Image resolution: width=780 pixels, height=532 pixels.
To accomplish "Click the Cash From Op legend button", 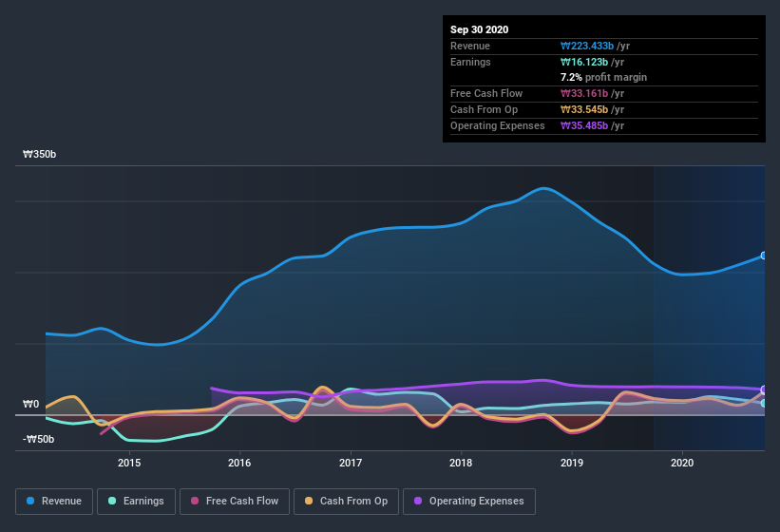I will [347, 501].
